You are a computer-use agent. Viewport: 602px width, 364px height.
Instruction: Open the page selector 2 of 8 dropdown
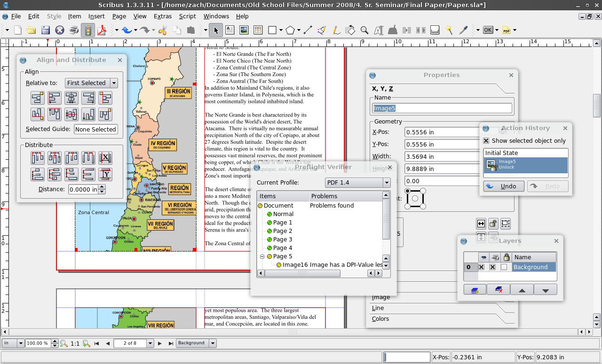(x=150, y=343)
